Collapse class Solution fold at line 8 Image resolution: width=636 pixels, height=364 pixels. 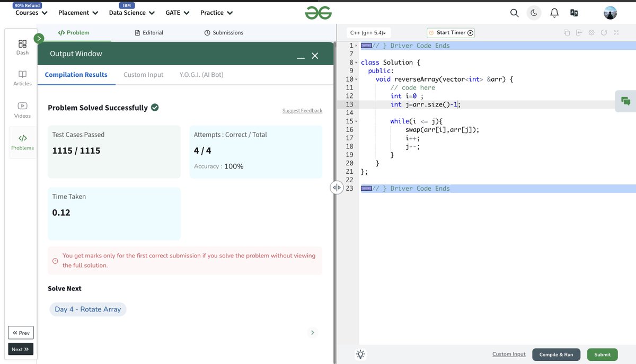(x=357, y=63)
